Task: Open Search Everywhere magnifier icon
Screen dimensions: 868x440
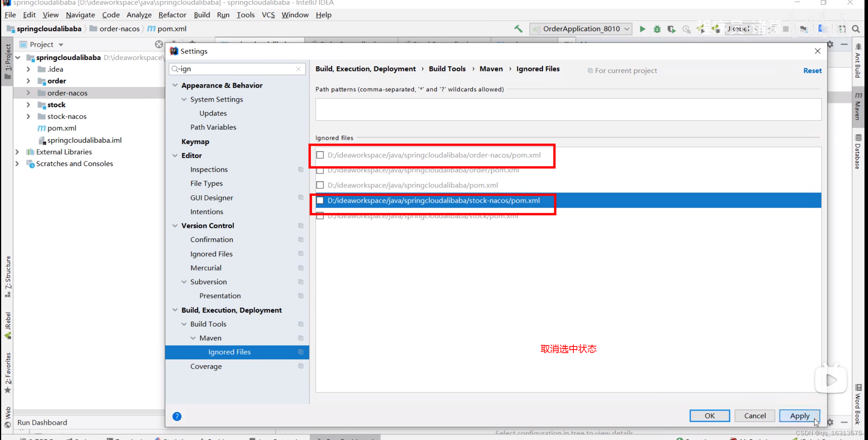Action: (856, 29)
